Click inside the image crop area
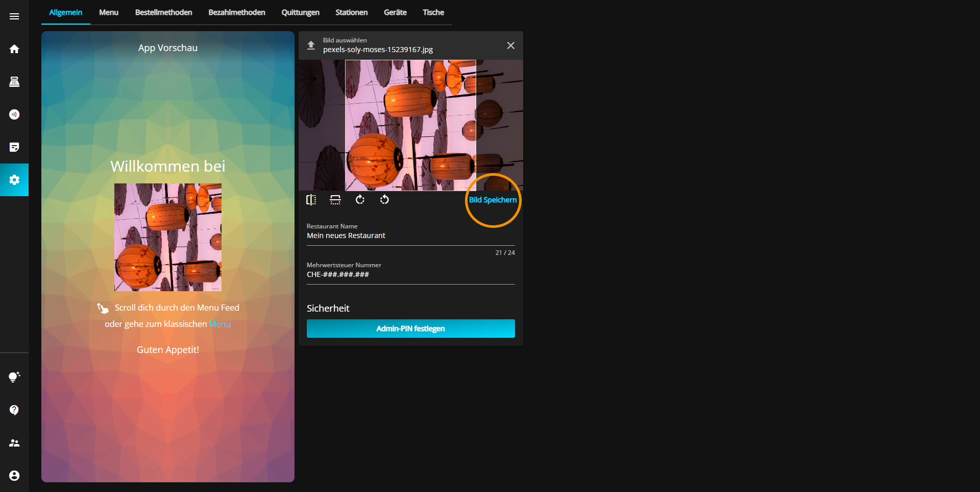This screenshot has height=492, width=980. (x=411, y=125)
